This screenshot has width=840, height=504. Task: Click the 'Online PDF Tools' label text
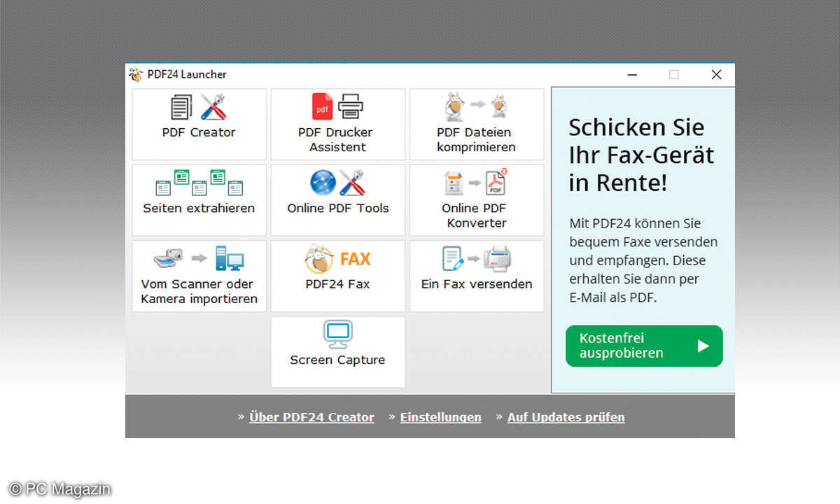(337, 208)
